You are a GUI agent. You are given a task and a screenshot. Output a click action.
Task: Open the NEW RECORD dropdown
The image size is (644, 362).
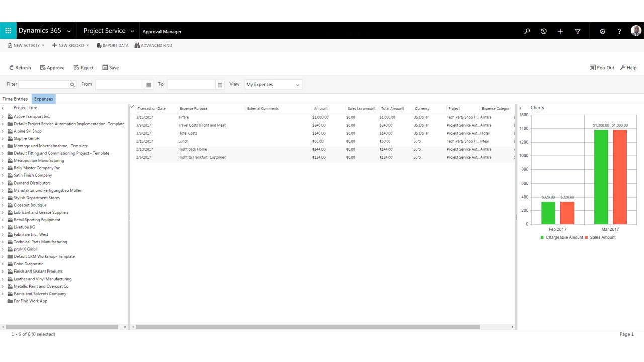click(70, 46)
